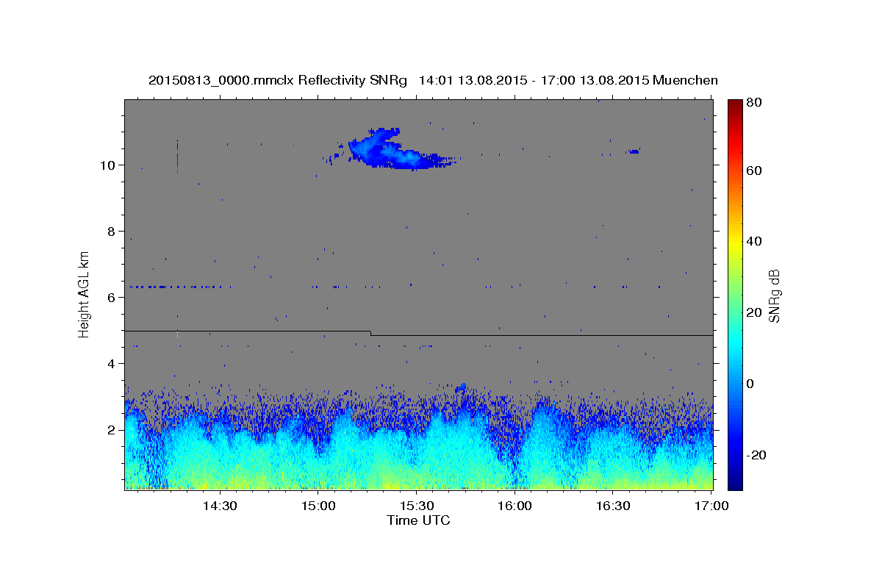Click the 'SNRg dB' colorbar label
This screenshot has height=588, width=882.
773,295
